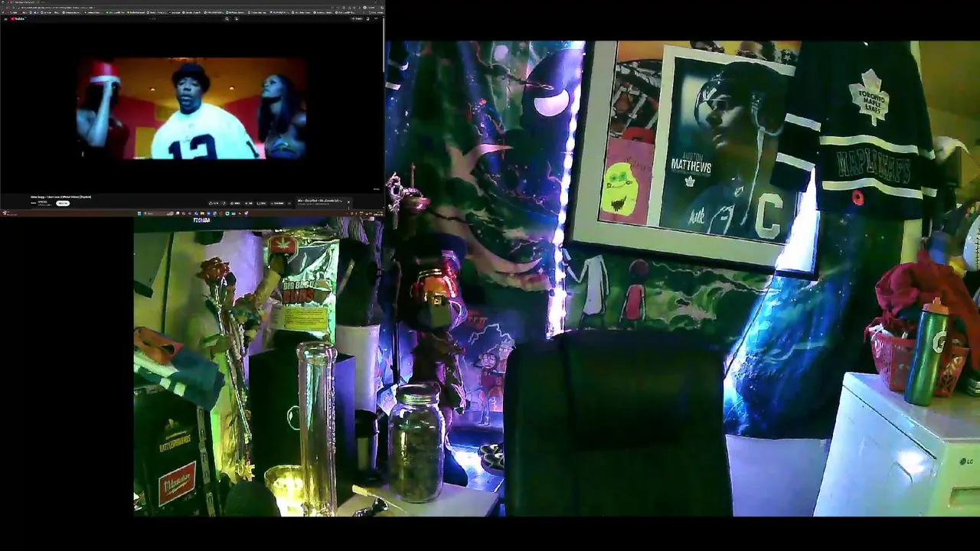980x551 pixels.
Task: Open more actions ellipsis under video
Action: (289, 204)
